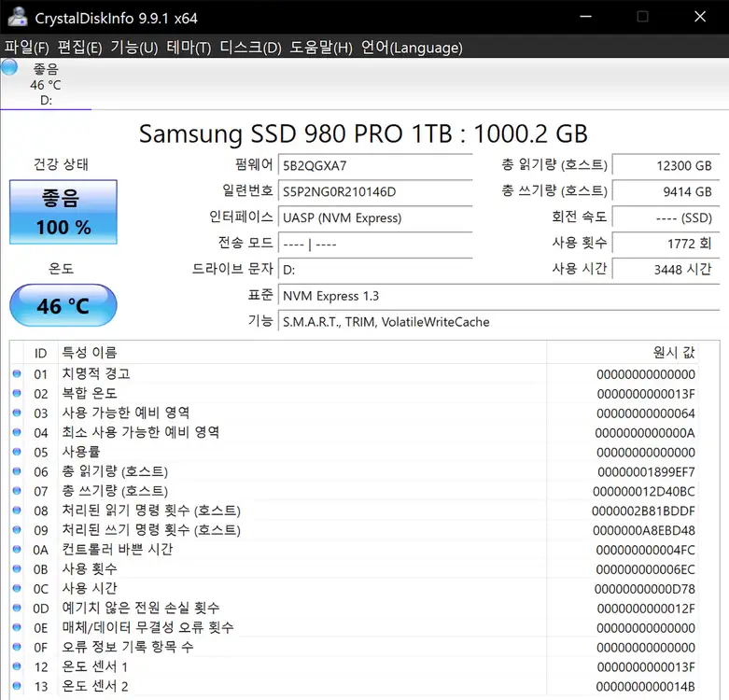Click raw value 00000000004FC
Image resolution: width=729 pixels, height=700 pixels.
point(646,550)
